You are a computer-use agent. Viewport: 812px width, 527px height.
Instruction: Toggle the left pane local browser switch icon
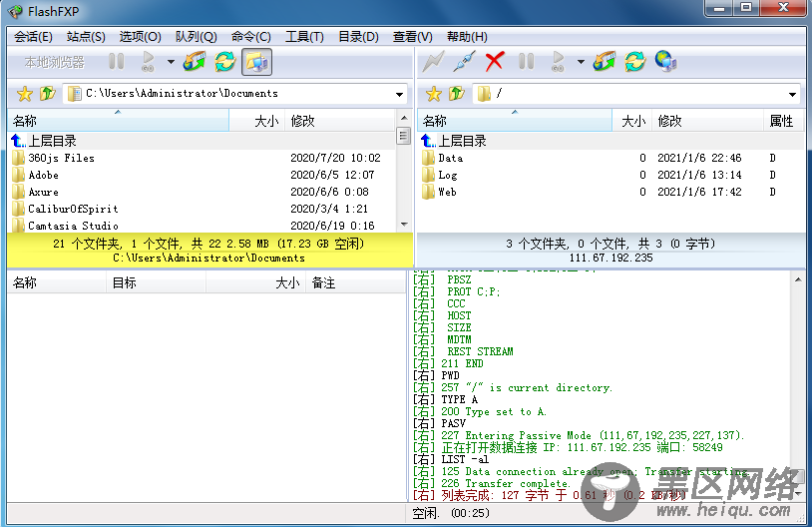pos(256,62)
